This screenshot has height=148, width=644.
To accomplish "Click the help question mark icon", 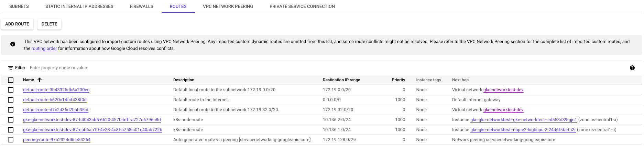I will 632,68.
